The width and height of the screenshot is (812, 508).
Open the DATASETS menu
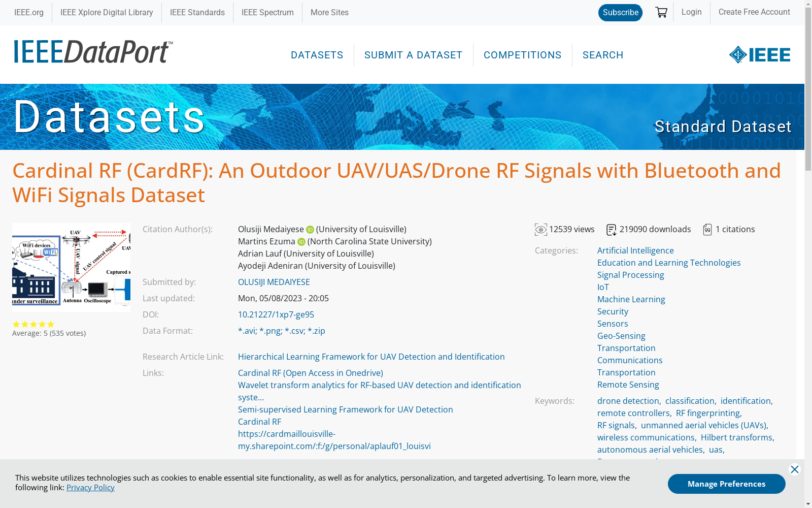[317, 55]
